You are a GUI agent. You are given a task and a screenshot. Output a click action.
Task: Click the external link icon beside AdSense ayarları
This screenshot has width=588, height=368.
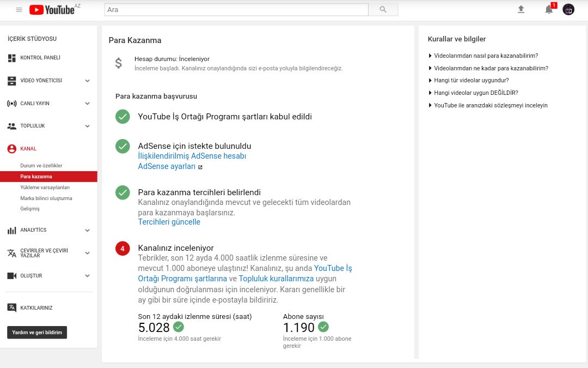point(200,167)
